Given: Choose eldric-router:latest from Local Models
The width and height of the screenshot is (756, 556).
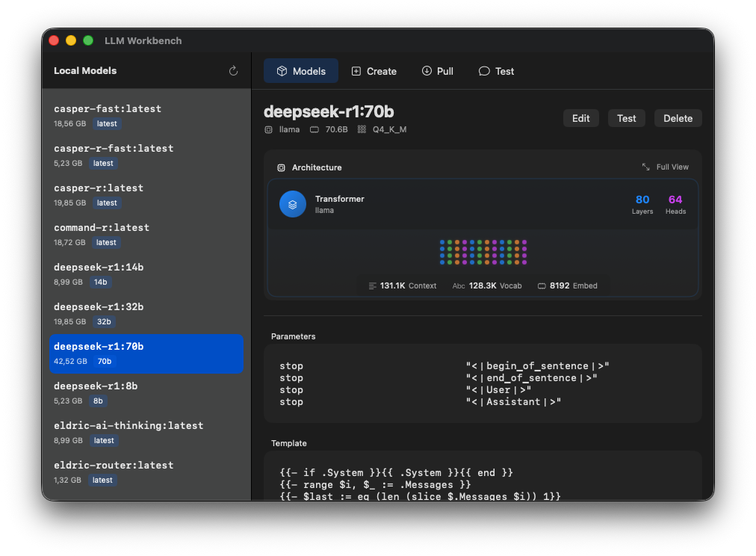Looking at the screenshot, I should [x=146, y=472].
